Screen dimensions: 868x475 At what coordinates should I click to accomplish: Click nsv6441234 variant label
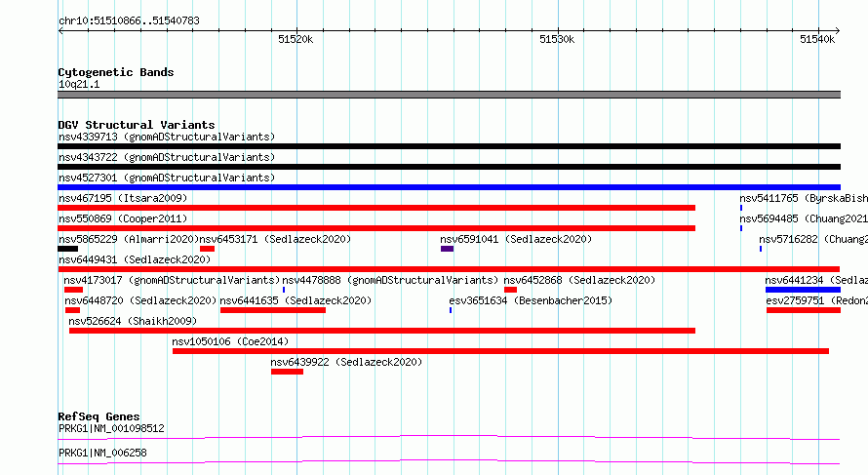pos(816,280)
